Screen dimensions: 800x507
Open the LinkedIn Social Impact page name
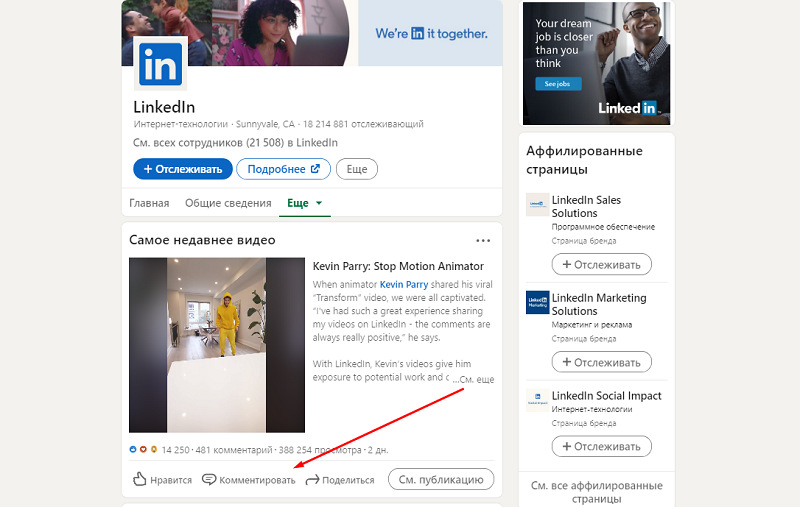pyautogui.click(x=606, y=396)
